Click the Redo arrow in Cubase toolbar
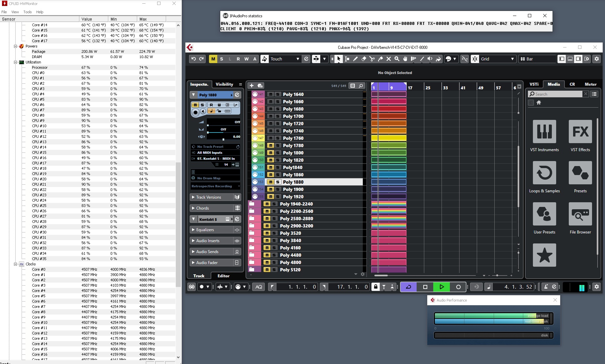The width and height of the screenshot is (605, 364). click(201, 59)
